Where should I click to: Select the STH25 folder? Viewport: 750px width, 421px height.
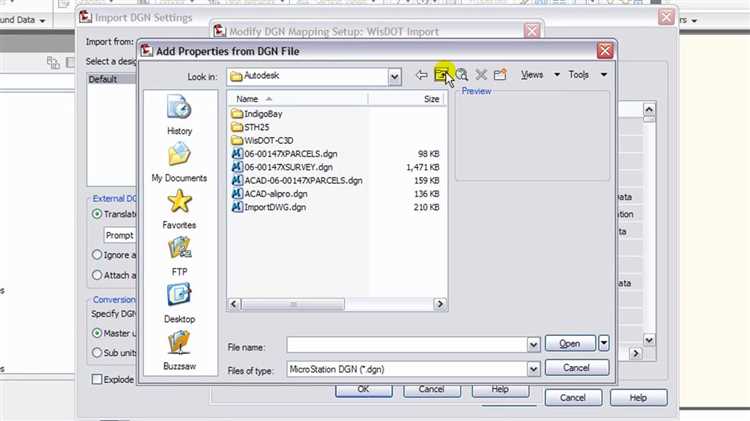click(x=250, y=127)
